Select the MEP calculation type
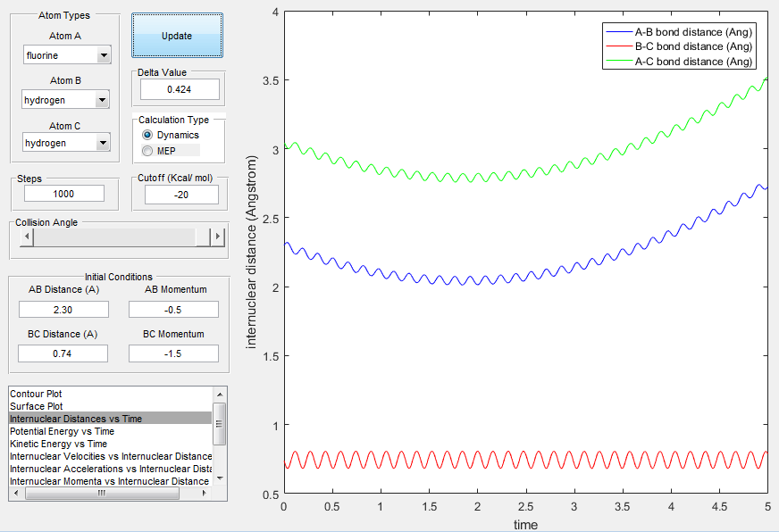 148,150
